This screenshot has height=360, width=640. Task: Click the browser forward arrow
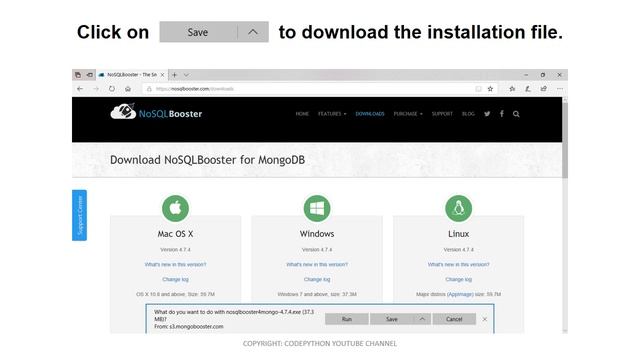[96, 89]
